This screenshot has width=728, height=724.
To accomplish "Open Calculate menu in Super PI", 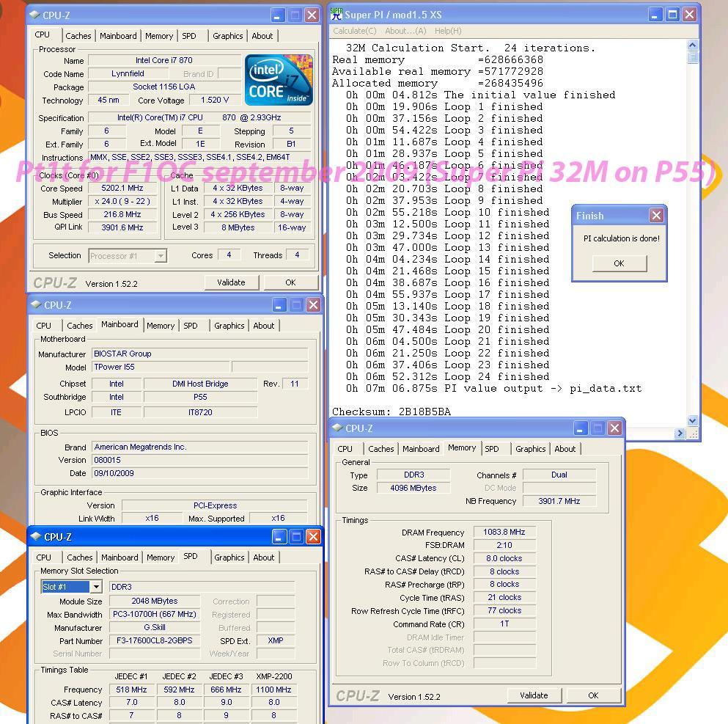I will coord(355,31).
